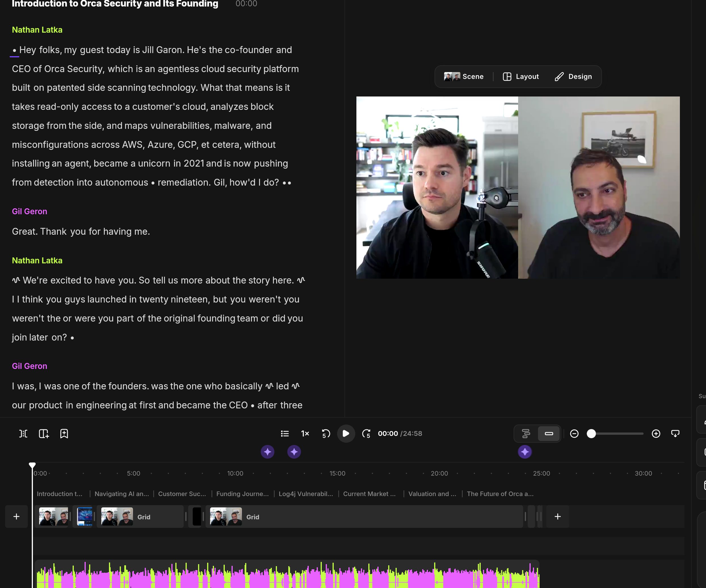Click the 10:00 mark on the ruler
This screenshot has height=588, width=706.
[235, 473]
